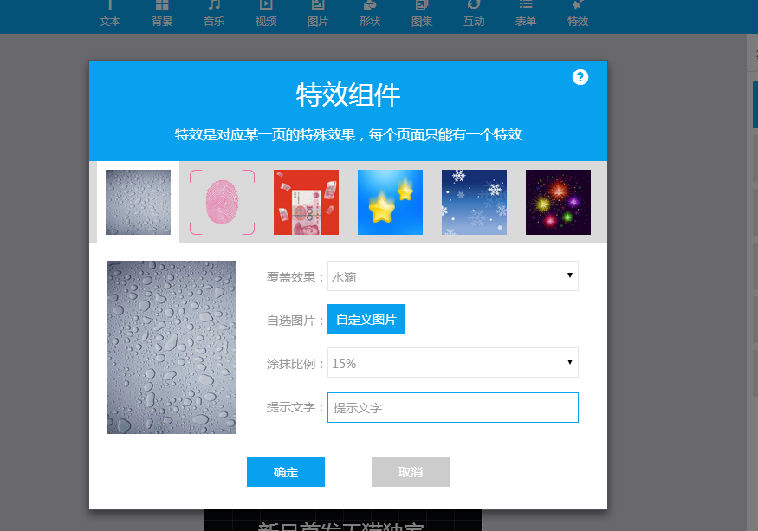Open the 背景 background tool
Image resolution: width=758 pixels, height=531 pixels.
point(162,15)
